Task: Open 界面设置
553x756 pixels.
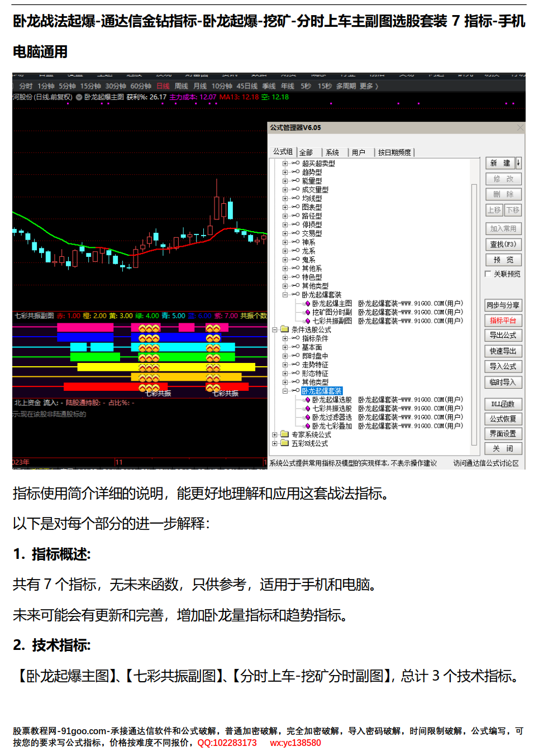Action: [503, 434]
